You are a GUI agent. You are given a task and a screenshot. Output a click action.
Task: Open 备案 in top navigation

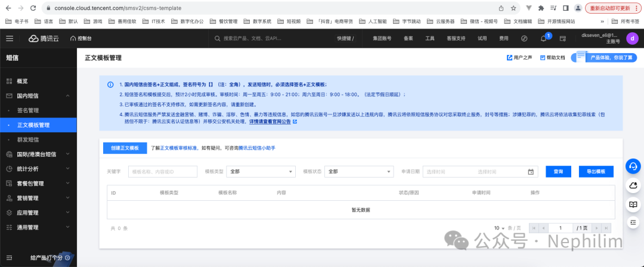pos(408,39)
